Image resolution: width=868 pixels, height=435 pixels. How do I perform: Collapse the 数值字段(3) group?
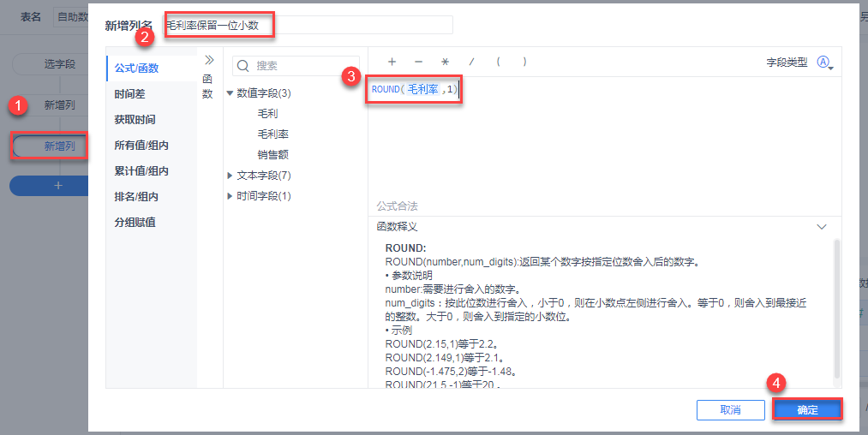click(x=230, y=93)
